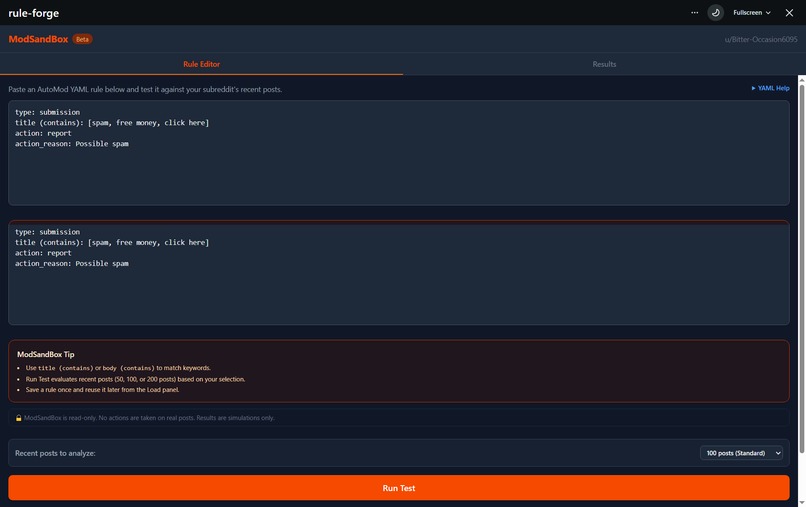Click inside the second highlighted YAML text area

tap(398, 273)
